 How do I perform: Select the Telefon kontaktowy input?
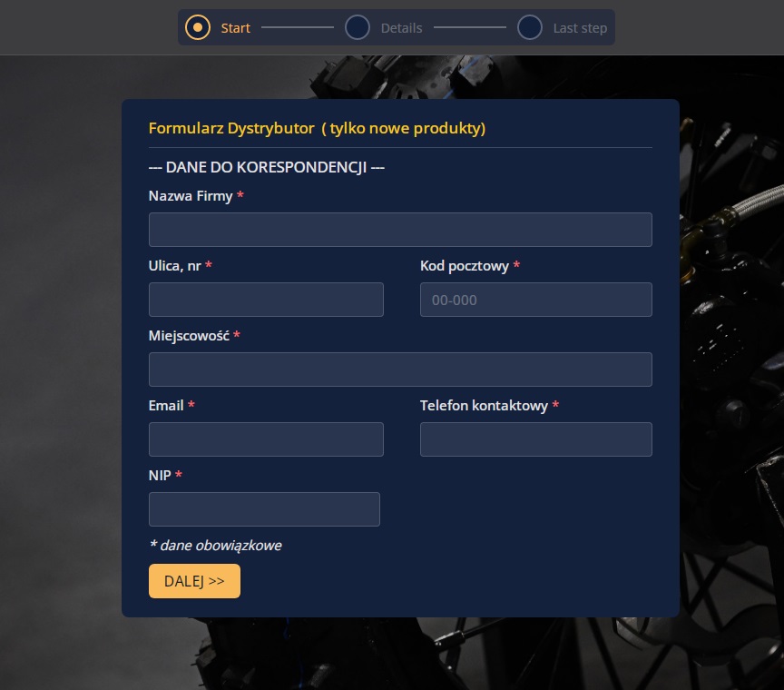pyautogui.click(x=536, y=439)
